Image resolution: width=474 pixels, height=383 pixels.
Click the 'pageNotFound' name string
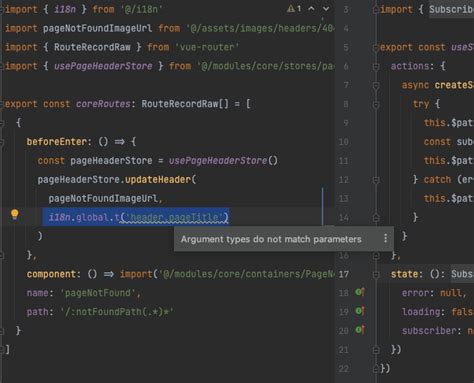pyautogui.click(x=97, y=293)
